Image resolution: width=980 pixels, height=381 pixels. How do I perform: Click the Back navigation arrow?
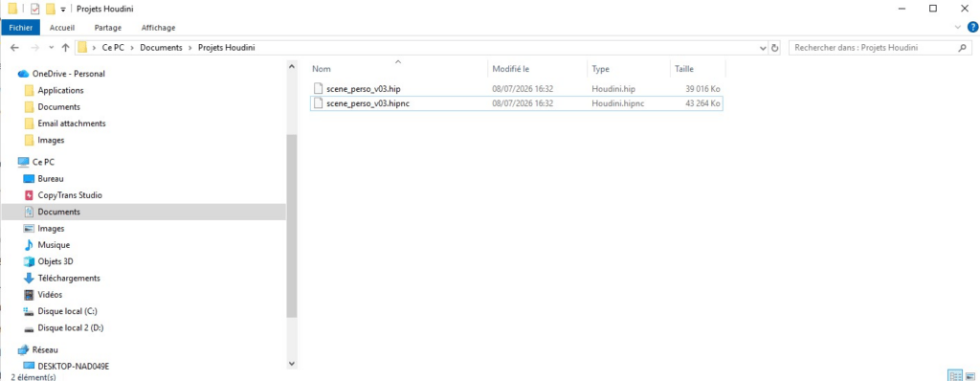coord(15,48)
